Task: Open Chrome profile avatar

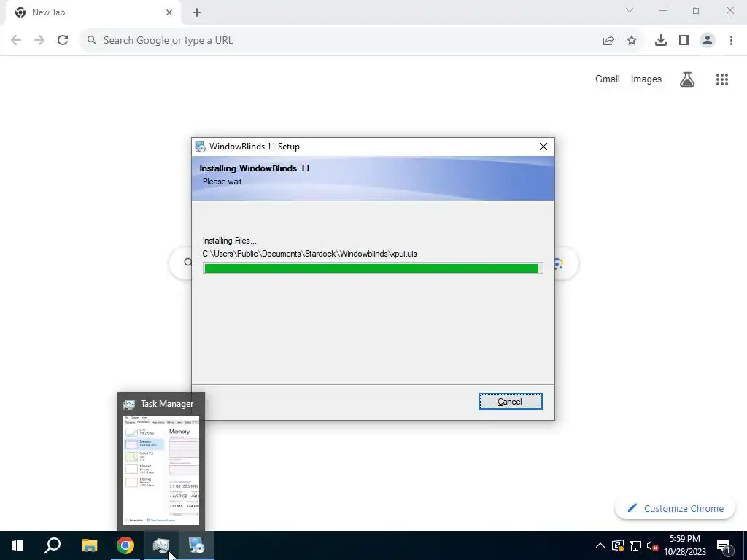Action: point(708,41)
